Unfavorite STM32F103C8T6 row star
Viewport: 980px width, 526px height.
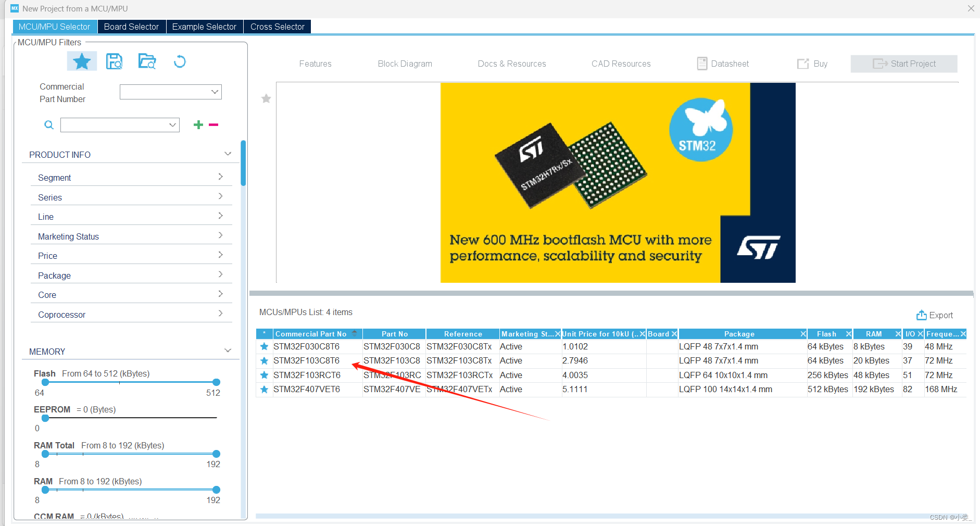pyautogui.click(x=265, y=361)
